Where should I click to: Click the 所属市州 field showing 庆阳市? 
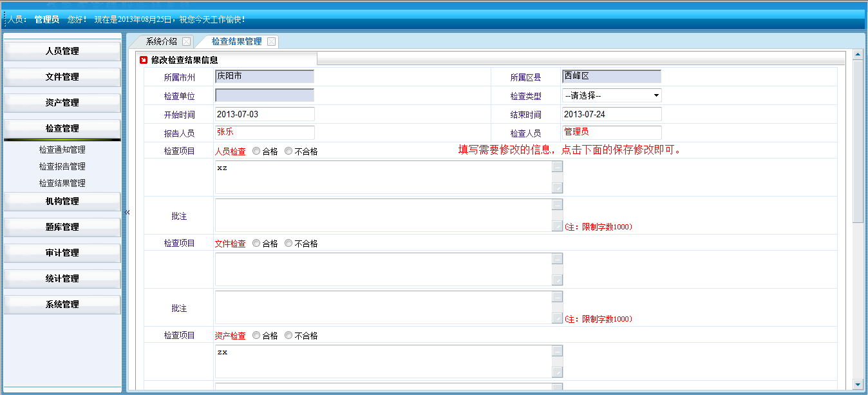click(x=265, y=77)
